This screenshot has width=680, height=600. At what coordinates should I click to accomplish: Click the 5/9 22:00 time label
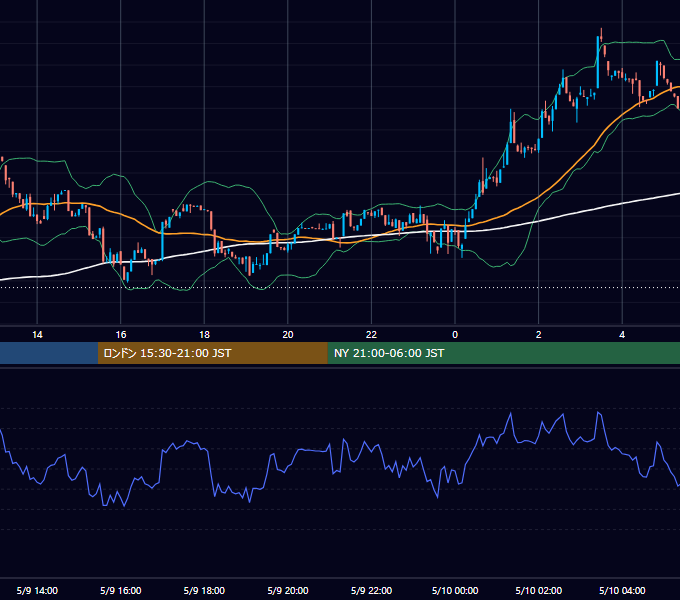tap(371, 590)
